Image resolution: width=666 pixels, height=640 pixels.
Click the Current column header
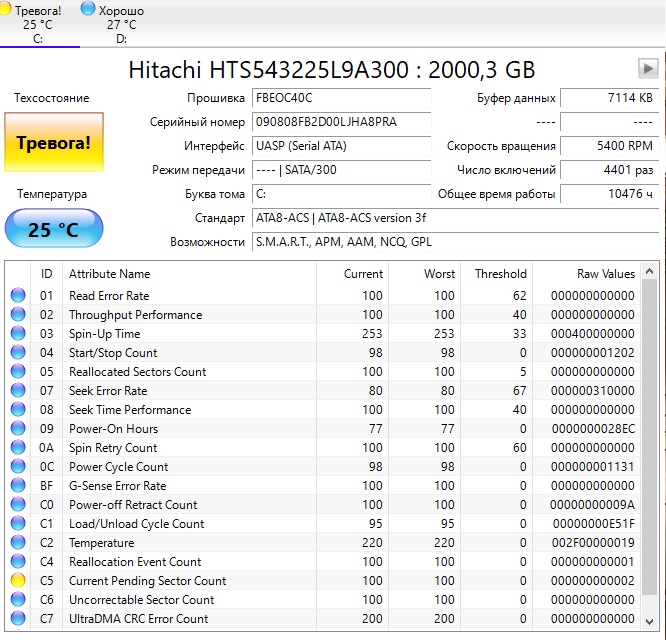pyautogui.click(x=353, y=274)
